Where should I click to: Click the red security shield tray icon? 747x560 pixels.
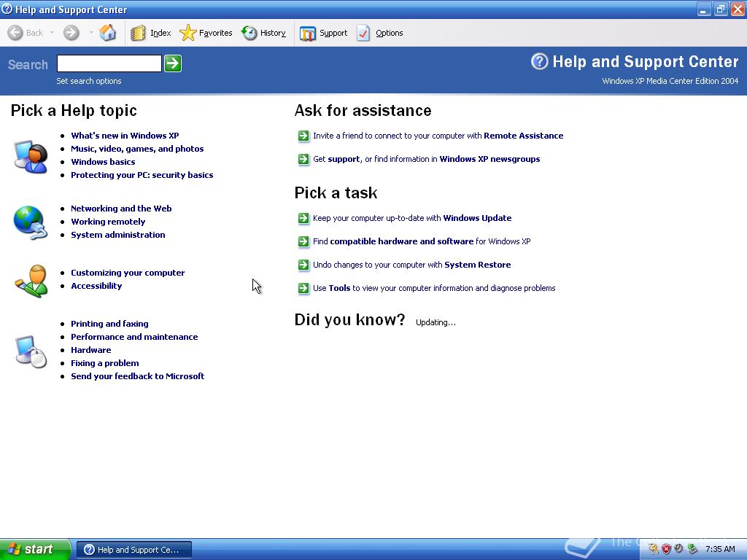(x=666, y=549)
